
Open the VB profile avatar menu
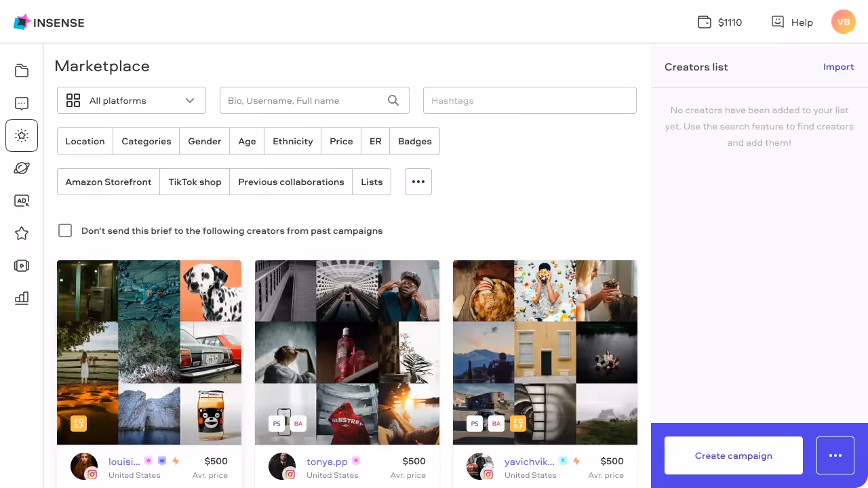coord(844,22)
